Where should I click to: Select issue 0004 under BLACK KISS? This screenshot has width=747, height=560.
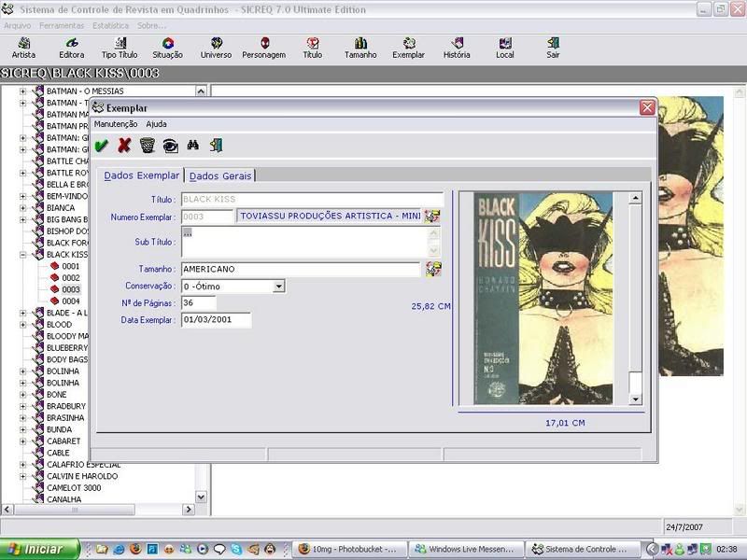[71, 301]
